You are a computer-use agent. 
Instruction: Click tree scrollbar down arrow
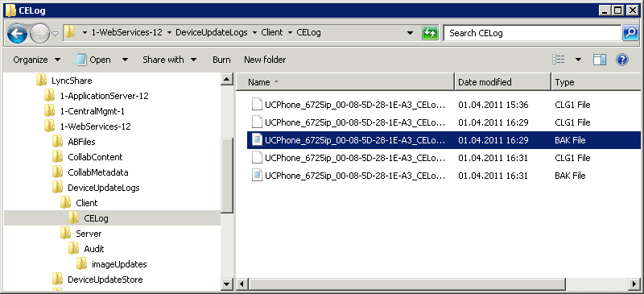tap(227, 284)
